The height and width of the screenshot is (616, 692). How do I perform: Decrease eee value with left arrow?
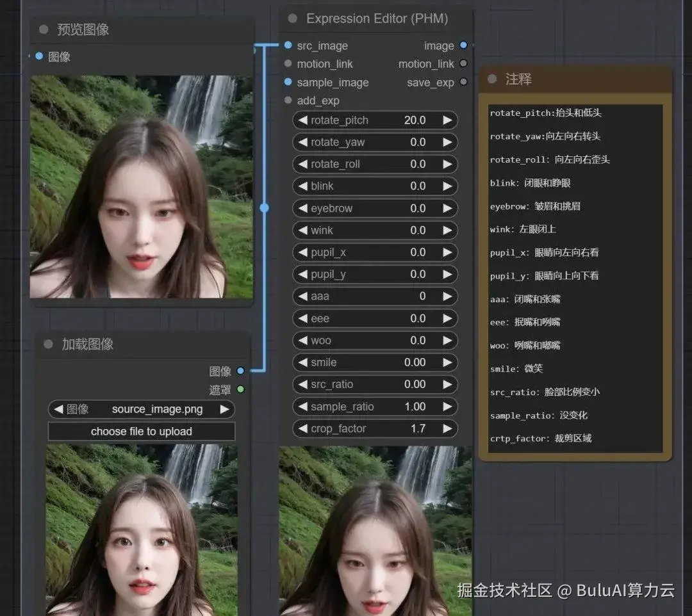coord(302,319)
